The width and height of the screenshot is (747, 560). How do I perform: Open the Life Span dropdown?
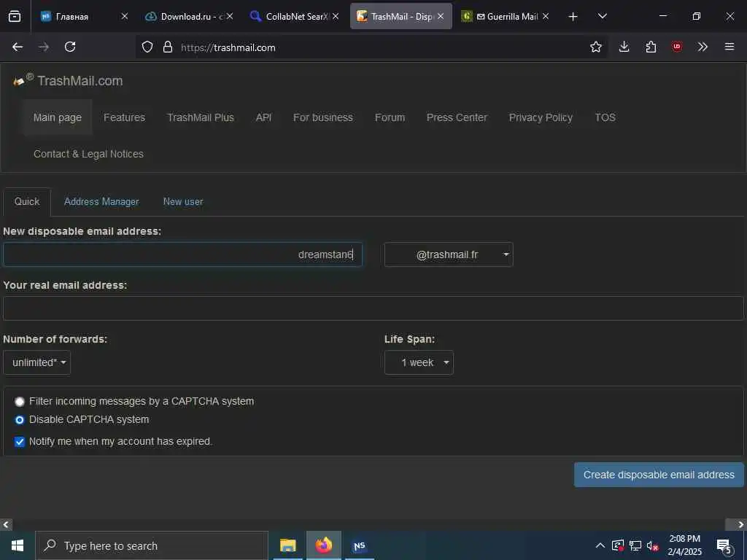pyautogui.click(x=419, y=362)
